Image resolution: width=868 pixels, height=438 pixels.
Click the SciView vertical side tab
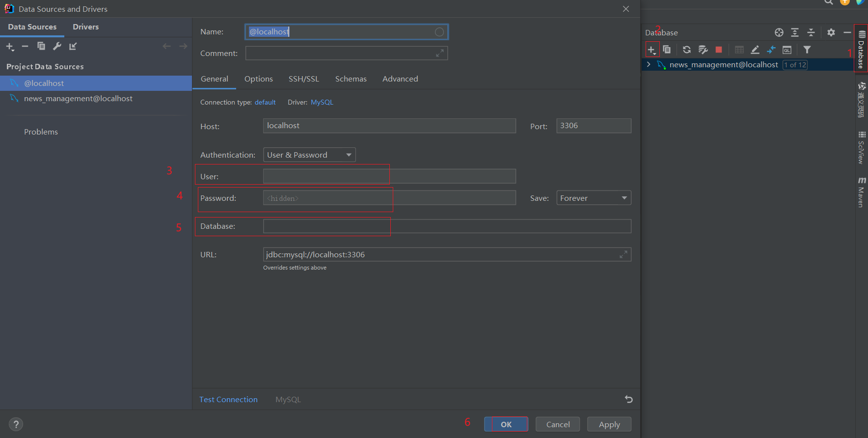(x=861, y=147)
